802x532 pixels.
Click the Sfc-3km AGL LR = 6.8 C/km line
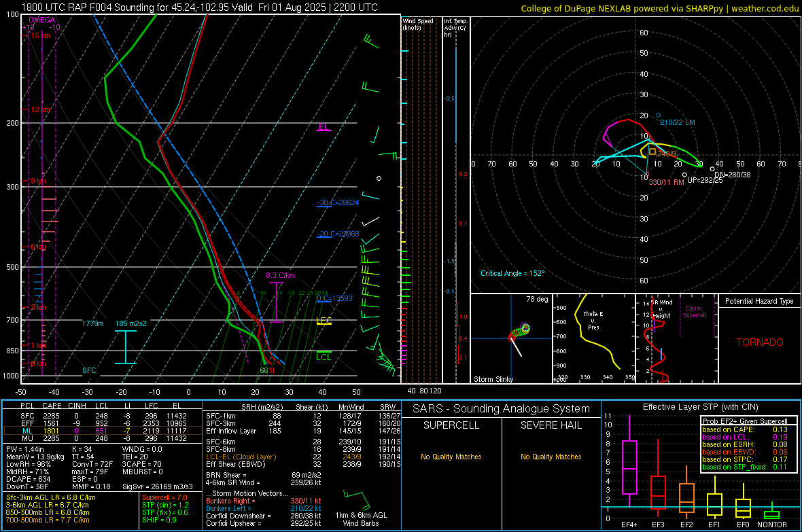pyautogui.click(x=51, y=497)
